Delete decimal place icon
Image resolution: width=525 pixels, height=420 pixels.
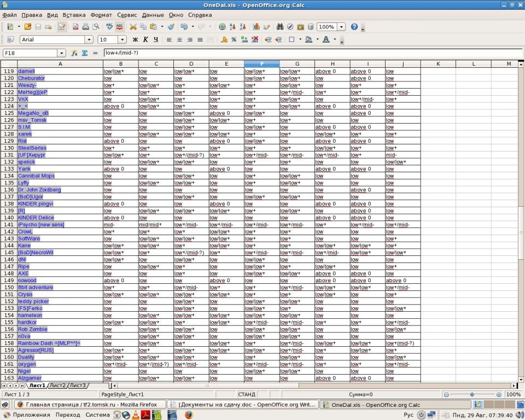255,39
